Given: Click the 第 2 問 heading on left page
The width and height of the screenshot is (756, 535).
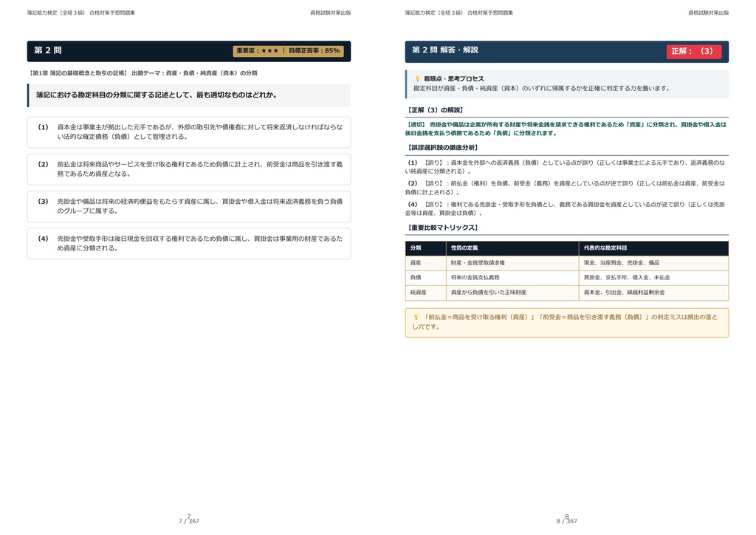Looking at the screenshot, I should pos(48,50).
